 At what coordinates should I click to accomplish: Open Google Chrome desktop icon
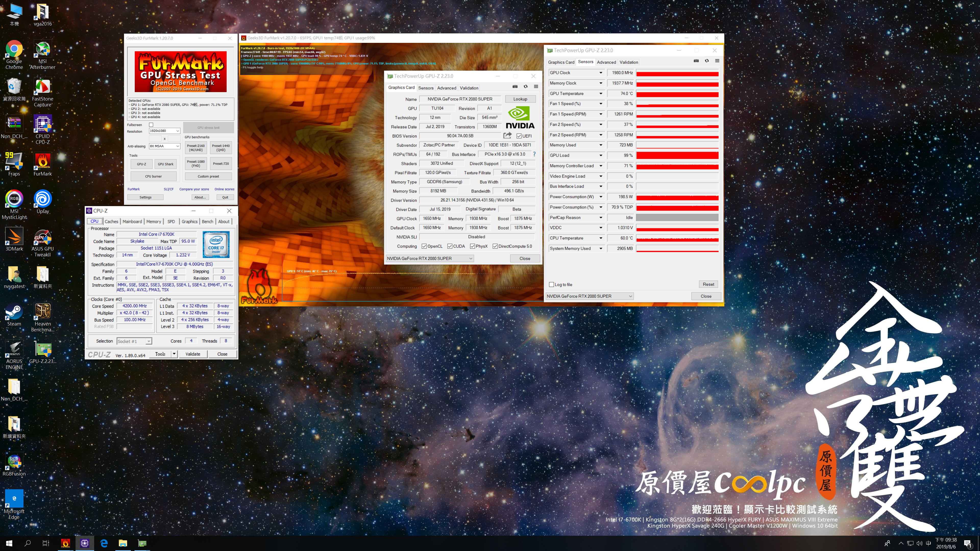tap(14, 54)
